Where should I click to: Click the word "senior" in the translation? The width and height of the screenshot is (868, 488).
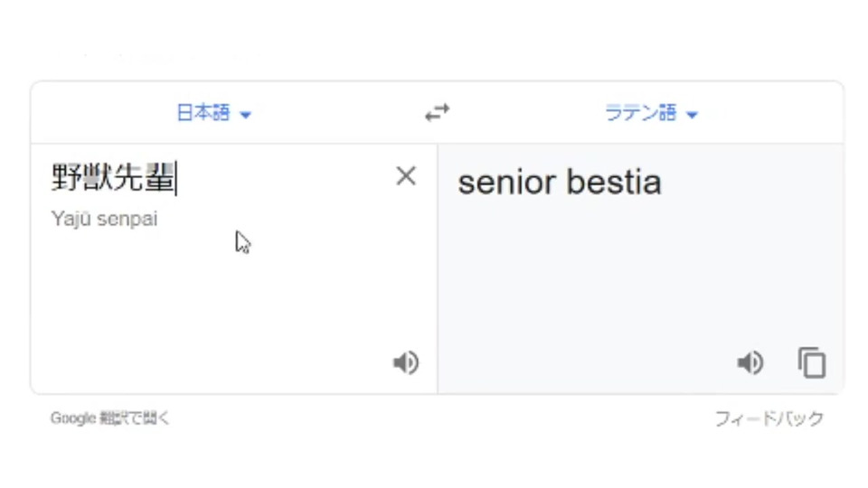pos(506,183)
